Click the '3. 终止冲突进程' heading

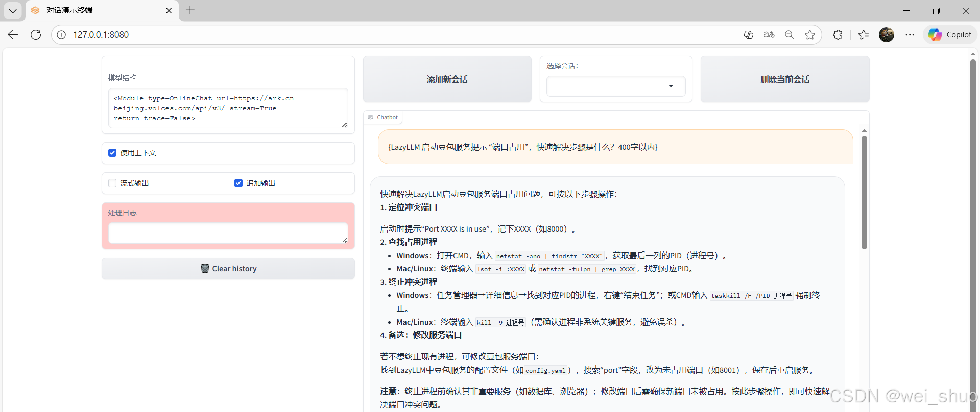[x=409, y=282]
